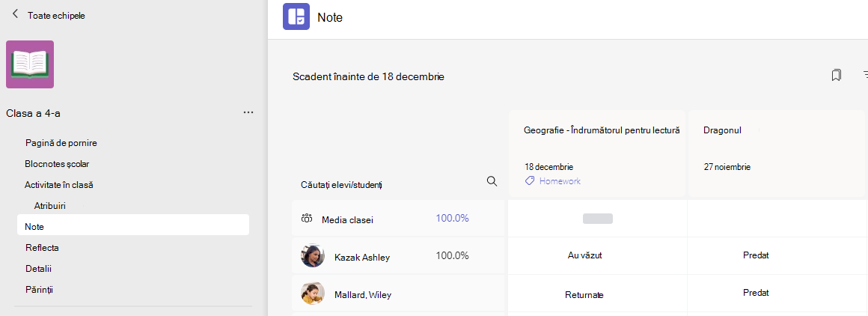Select student Mallard, Wiley

coord(363,294)
